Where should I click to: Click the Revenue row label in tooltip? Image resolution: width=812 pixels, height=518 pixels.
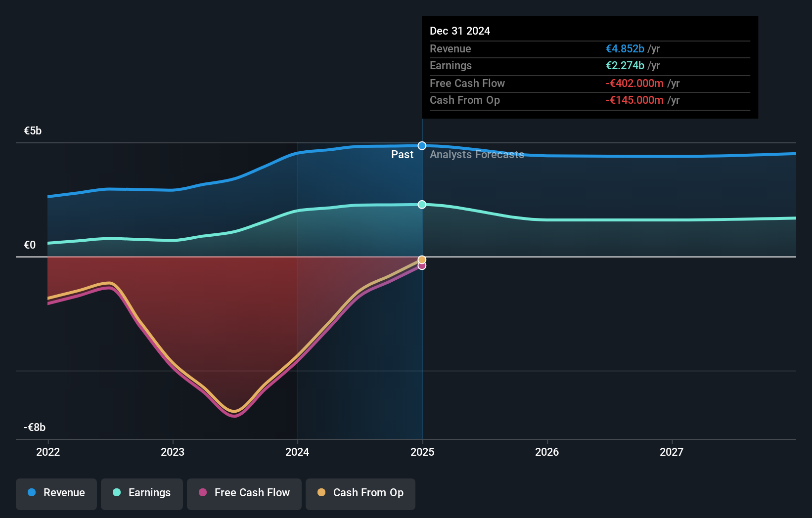pos(450,49)
